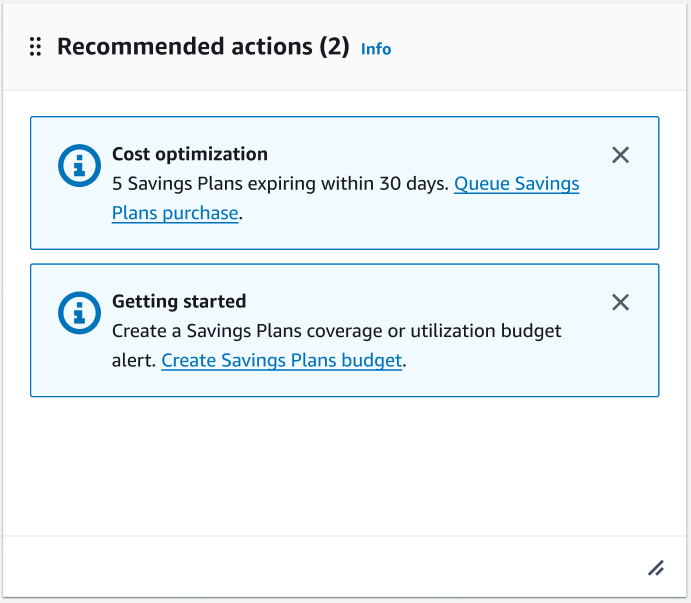This screenshot has height=603, width=691.
Task: Dismiss the Cost optimization alert
Action: (x=620, y=155)
